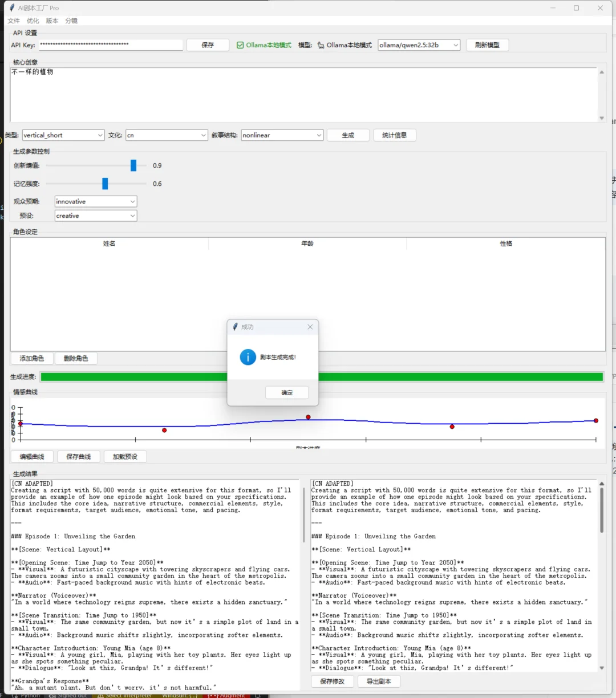The image size is (616, 698).
Task: Click the feather app icon in the title bar
Action: 12,8
